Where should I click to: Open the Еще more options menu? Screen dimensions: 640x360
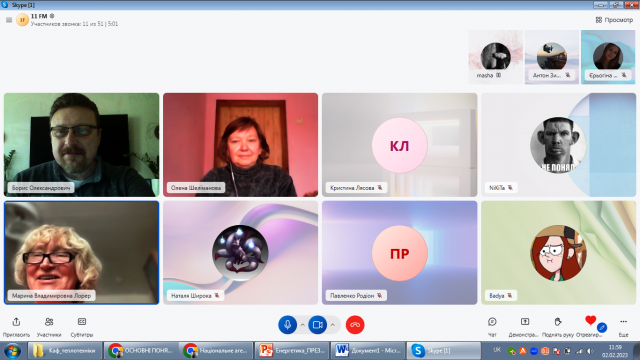(623, 327)
